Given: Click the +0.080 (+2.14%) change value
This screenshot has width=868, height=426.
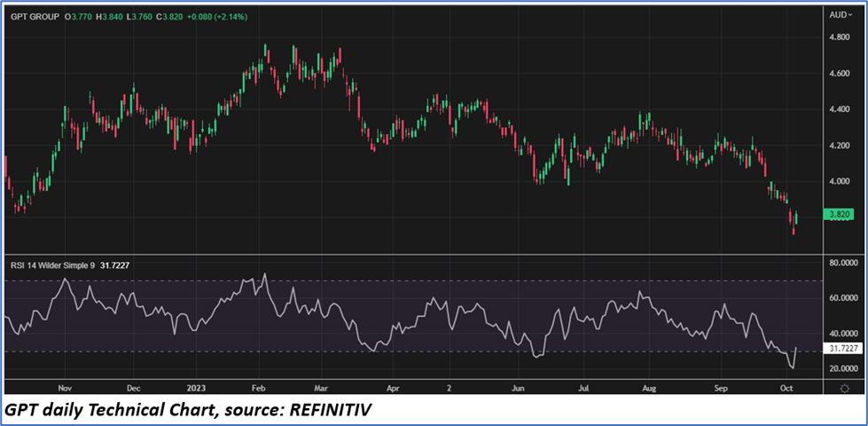Looking at the screenshot, I should pos(216,17).
